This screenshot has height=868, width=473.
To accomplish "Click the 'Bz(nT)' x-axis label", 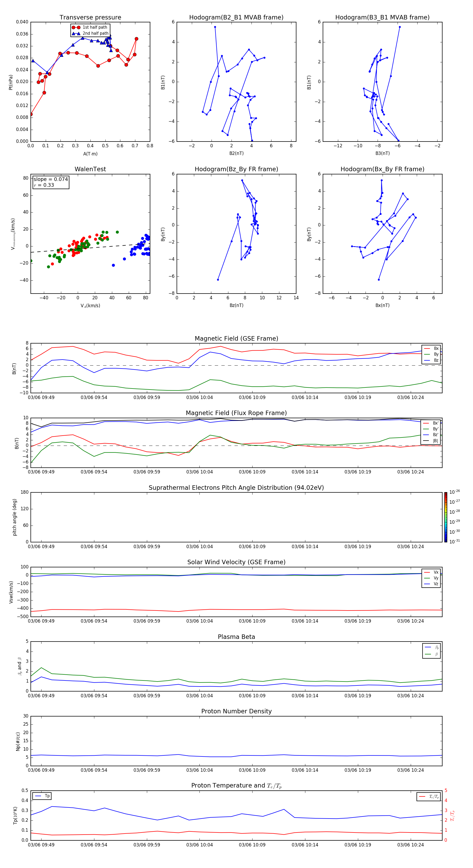I will click(x=236, y=306).
